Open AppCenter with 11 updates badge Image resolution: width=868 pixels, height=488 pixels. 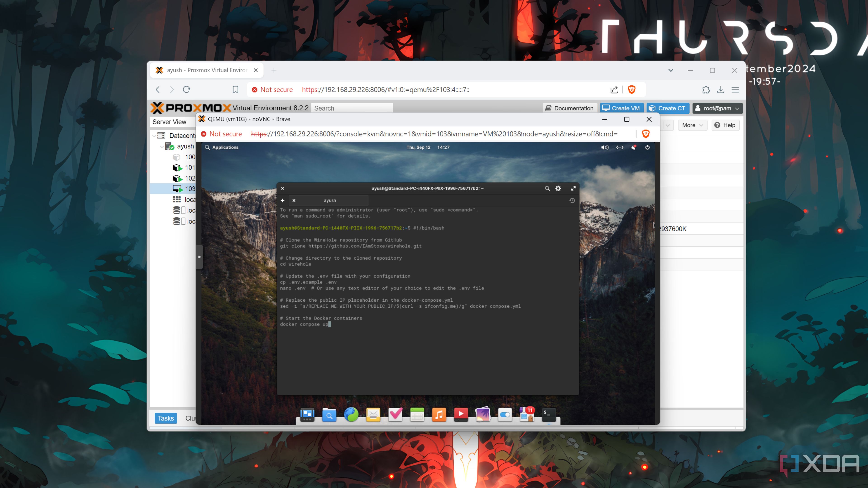527,415
